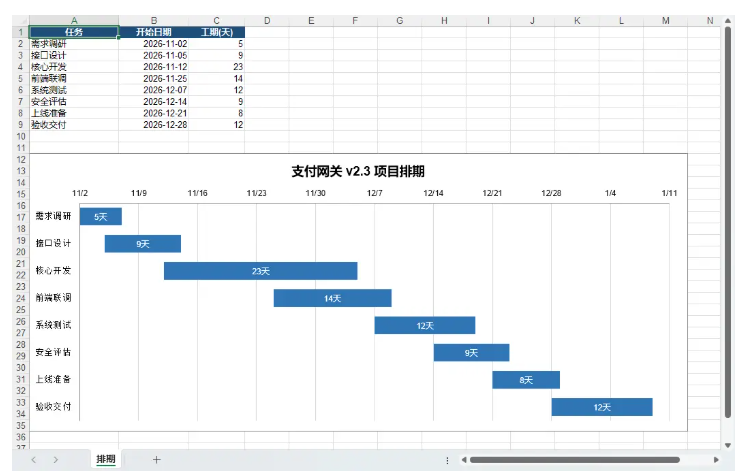Click the 14天 bar for 前端联调

click(x=333, y=298)
